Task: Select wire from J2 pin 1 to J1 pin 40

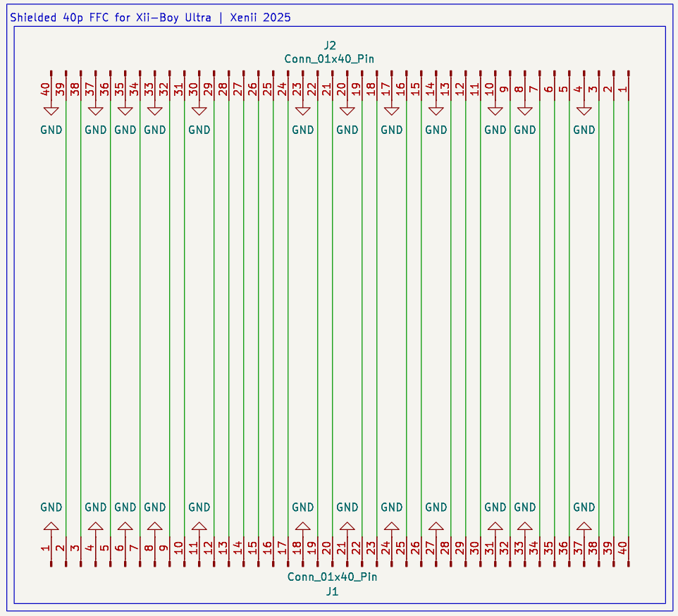Action: point(629,319)
